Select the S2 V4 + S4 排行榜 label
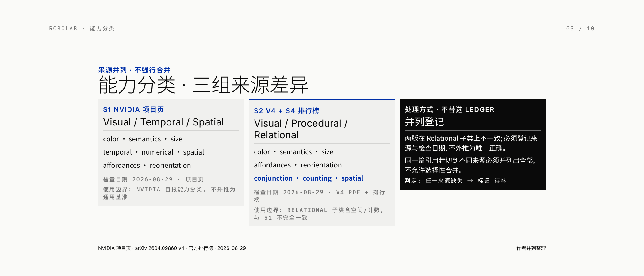 (x=286, y=111)
